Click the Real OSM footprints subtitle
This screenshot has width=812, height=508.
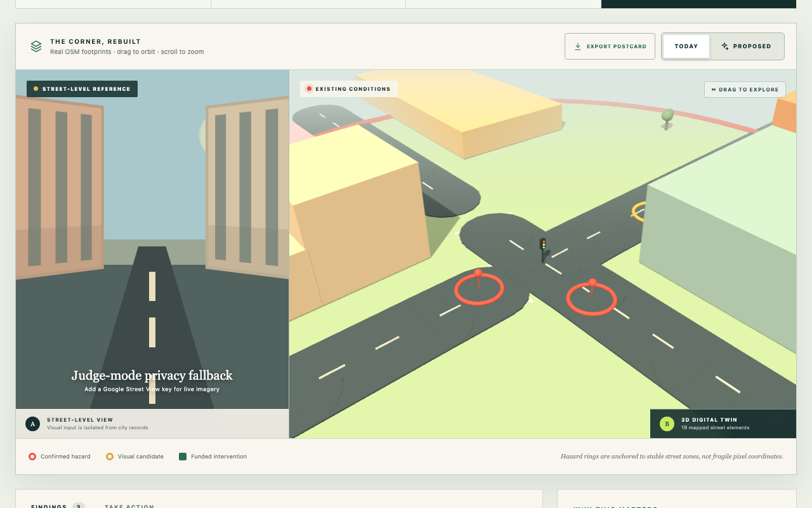click(x=127, y=52)
